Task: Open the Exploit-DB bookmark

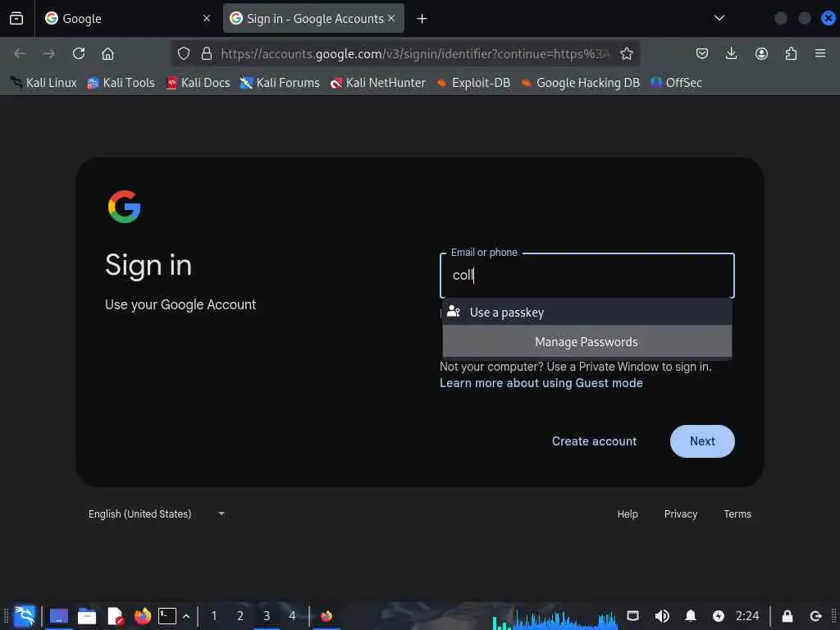Action: point(473,83)
